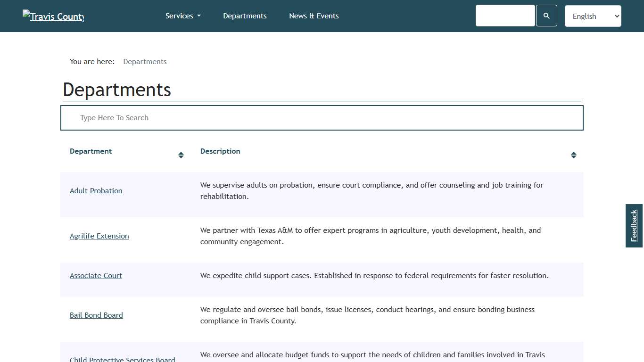Image resolution: width=644 pixels, height=362 pixels.
Task: Click the Departments breadcrumb
Action: click(x=145, y=62)
